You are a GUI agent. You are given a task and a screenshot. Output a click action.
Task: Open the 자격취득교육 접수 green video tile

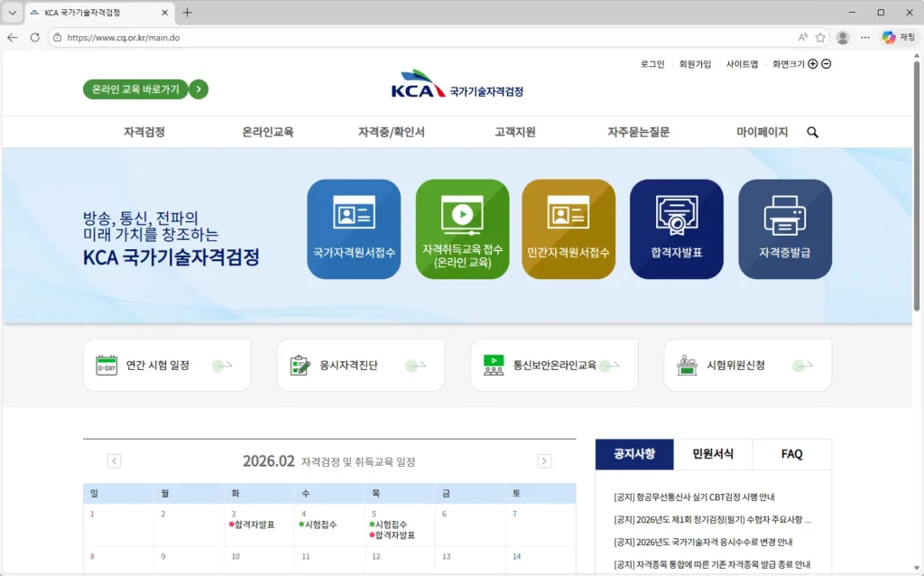click(462, 228)
